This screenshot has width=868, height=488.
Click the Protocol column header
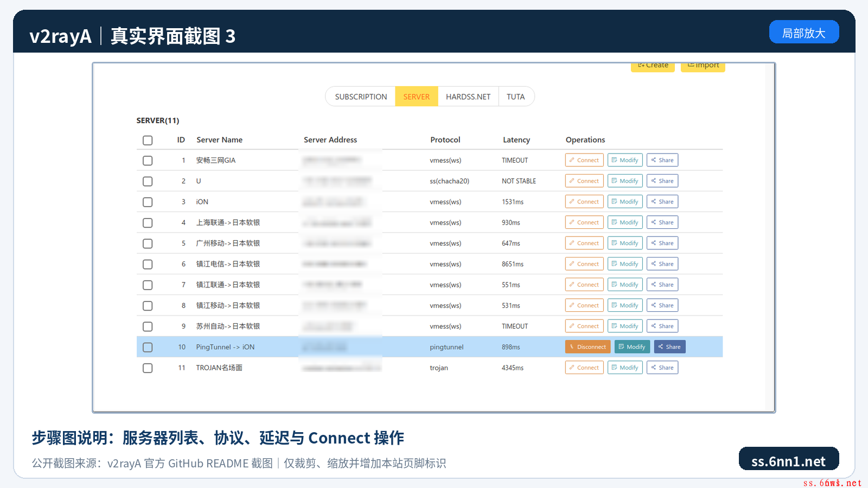pos(445,140)
